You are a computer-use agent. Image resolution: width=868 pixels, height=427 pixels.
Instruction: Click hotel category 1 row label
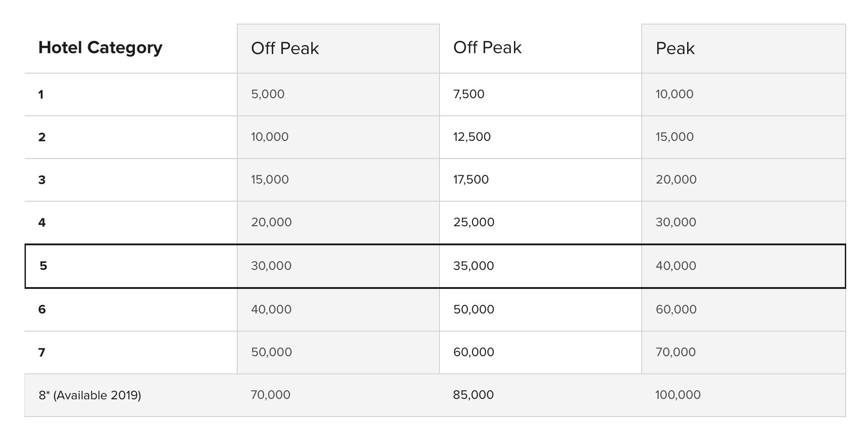click(41, 94)
